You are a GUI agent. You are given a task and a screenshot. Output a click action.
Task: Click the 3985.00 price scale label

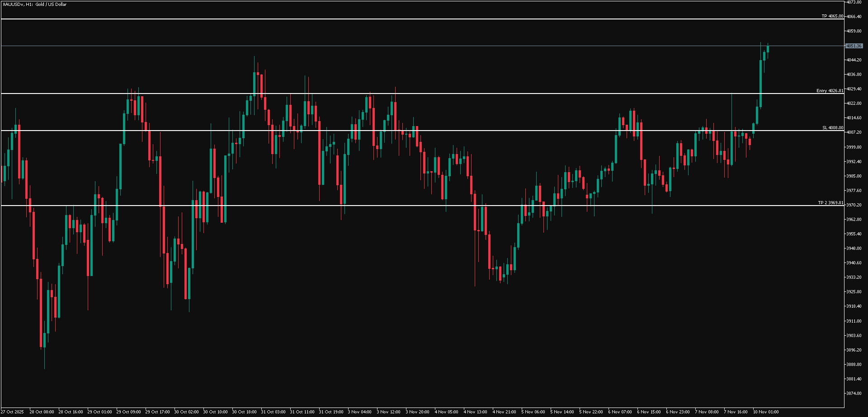tap(854, 176)
